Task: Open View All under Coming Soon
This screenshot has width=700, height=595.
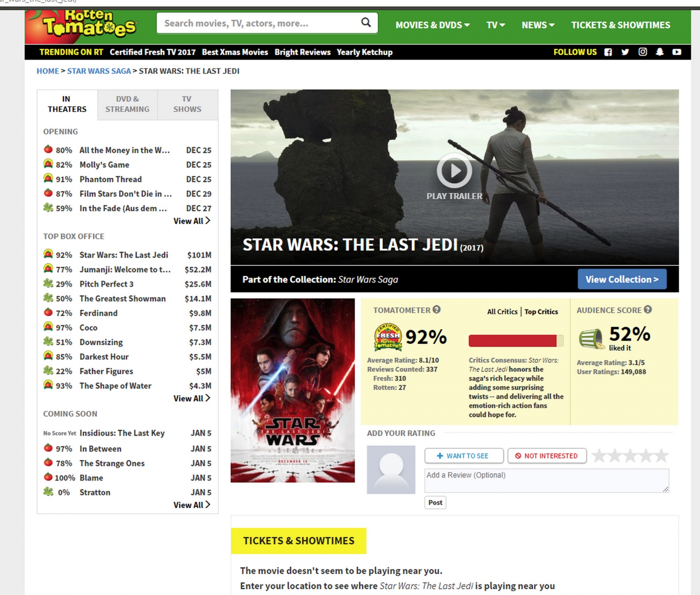Action: click(192, 505)
